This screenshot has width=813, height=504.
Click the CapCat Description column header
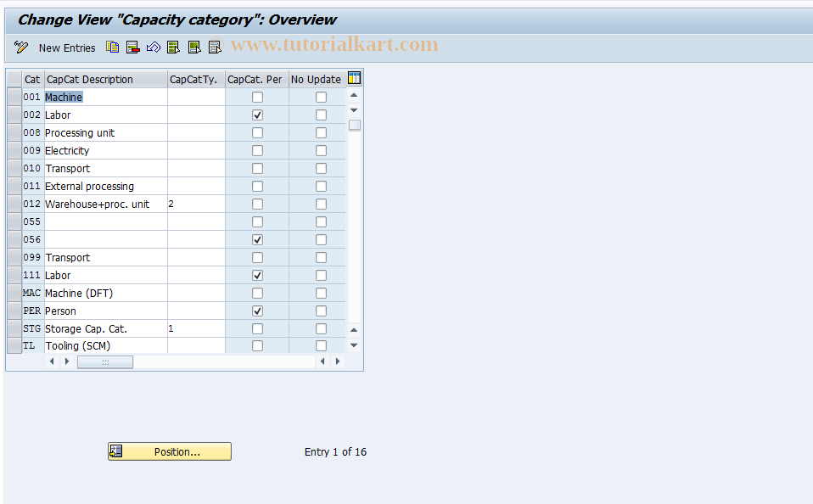(106, 80)
